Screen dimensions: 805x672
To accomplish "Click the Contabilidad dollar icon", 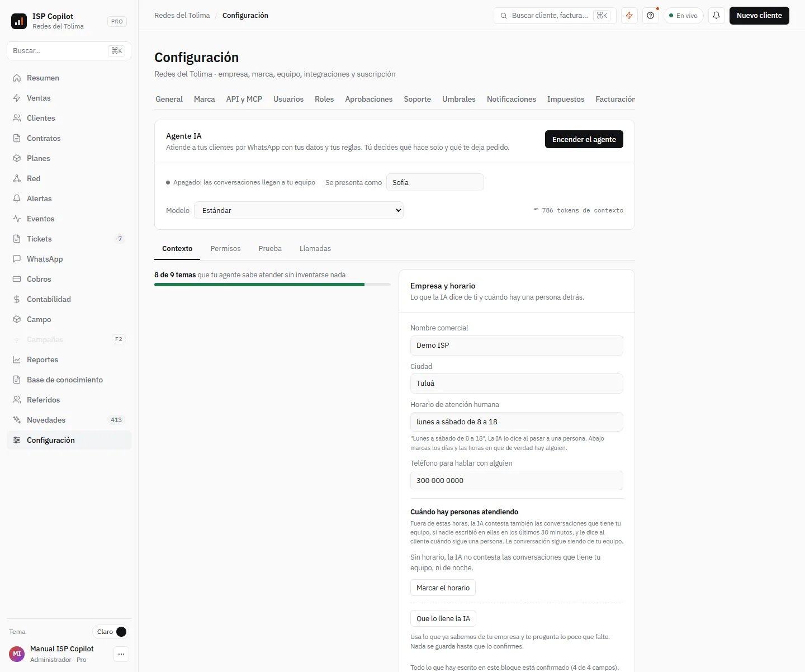I will click(17, 300).
